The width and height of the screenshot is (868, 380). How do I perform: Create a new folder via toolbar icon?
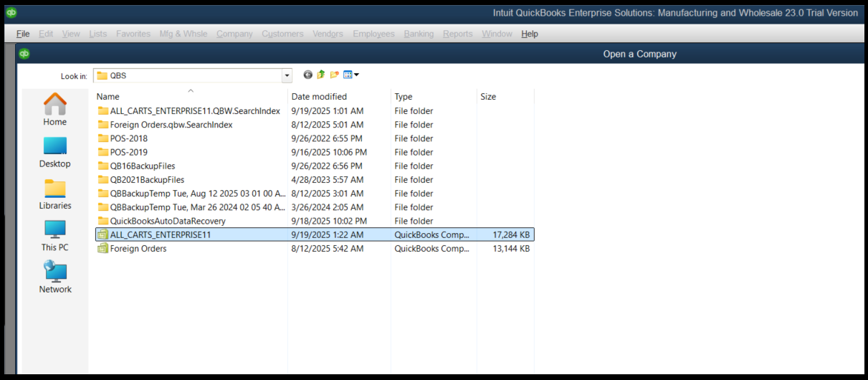click(334, 75)
